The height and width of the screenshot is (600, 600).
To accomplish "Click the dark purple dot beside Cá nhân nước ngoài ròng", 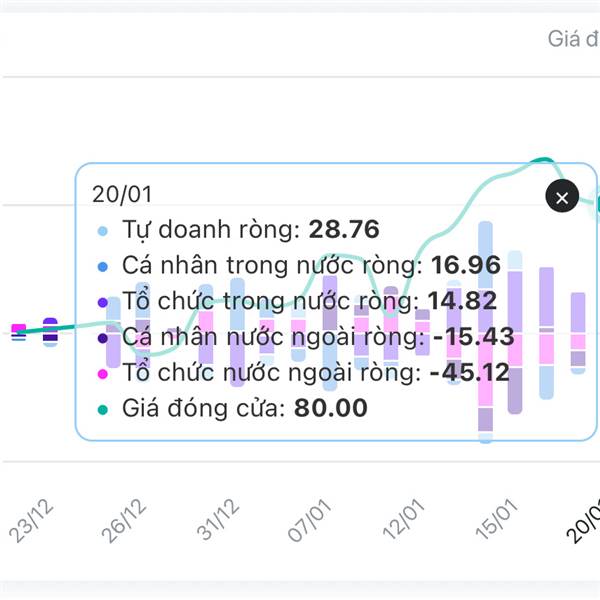I will tap(104, 338).
